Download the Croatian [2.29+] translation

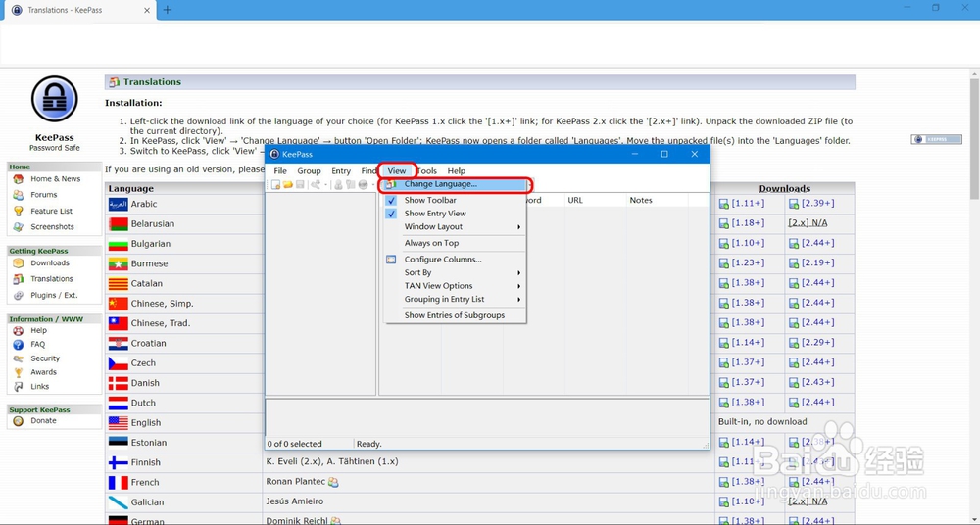pos(817,343)
